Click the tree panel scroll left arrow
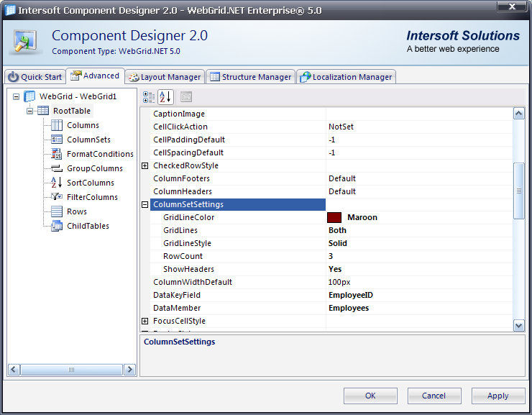532x415 pixels. [14, 369]
